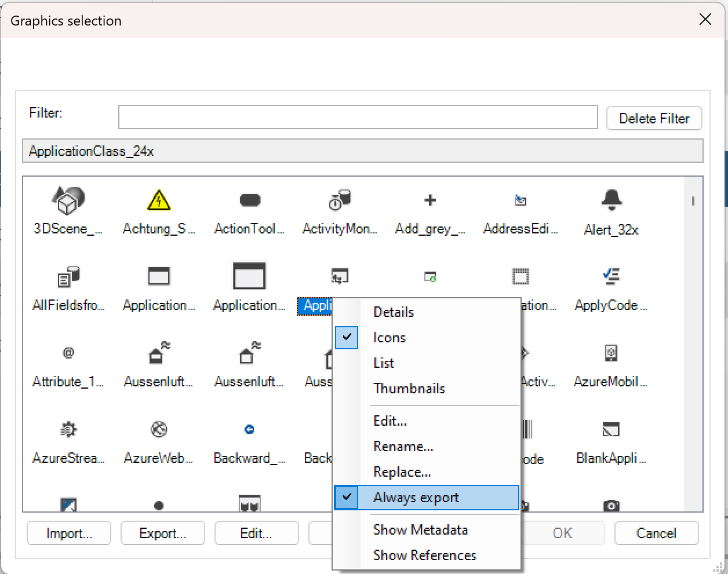Click the greyed OK button
This screenshot has width=728, height=574.
562,533
